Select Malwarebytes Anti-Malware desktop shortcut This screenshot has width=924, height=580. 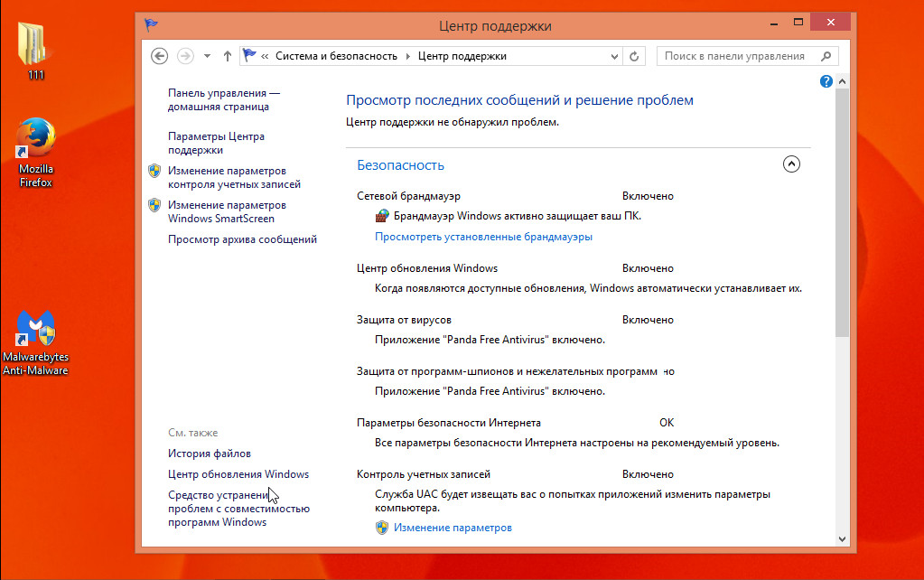[35, 343]
